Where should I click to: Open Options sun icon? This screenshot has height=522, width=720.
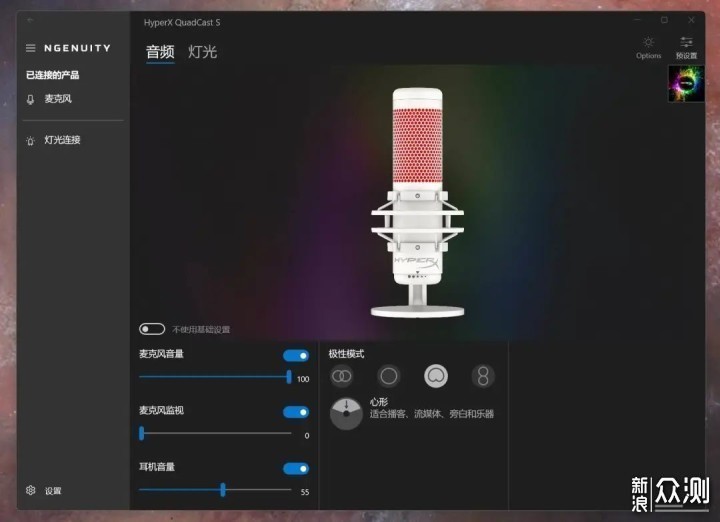(648, 43)
